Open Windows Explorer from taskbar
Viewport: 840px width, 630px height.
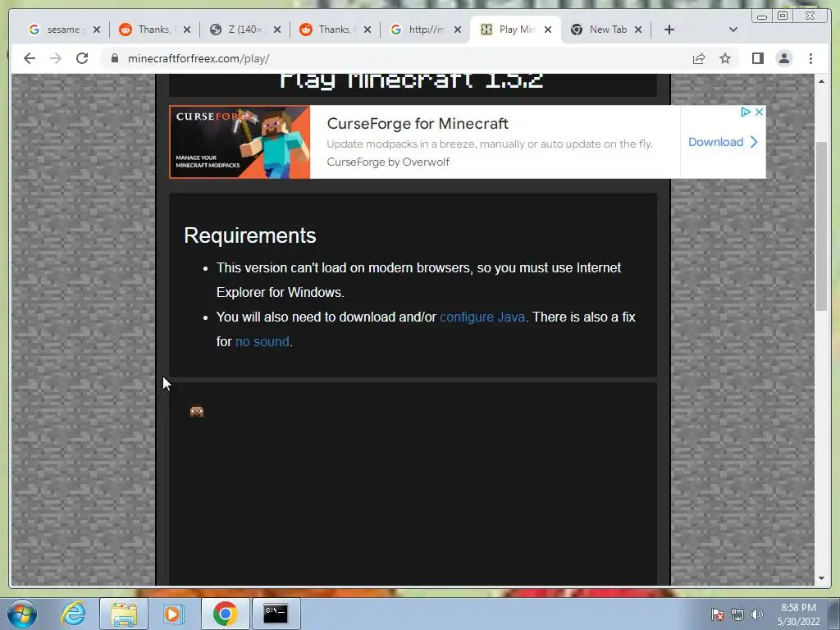[x=124, y=614]
